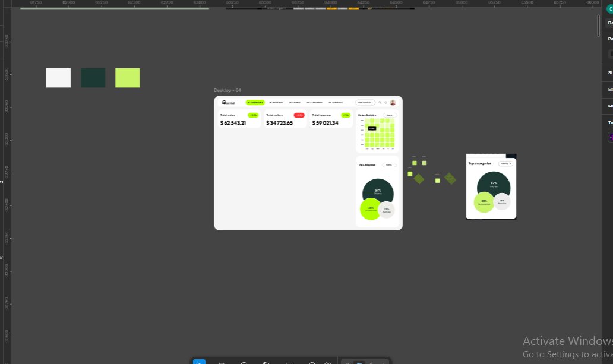This screenshot has height=364, width=613.
Task: Open the Top Categories dropdown inside Desktop frame
Action: point(389,165)
